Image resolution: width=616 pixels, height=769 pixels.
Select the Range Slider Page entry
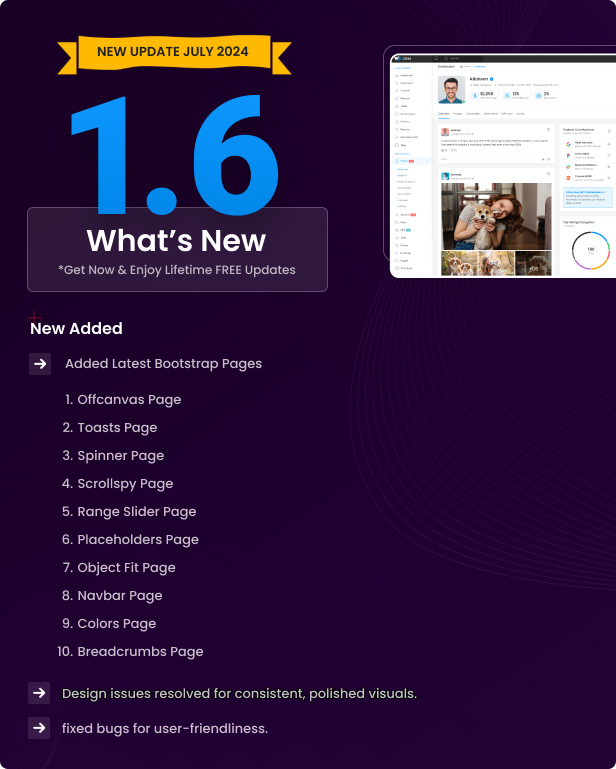[x=136, y=512]
